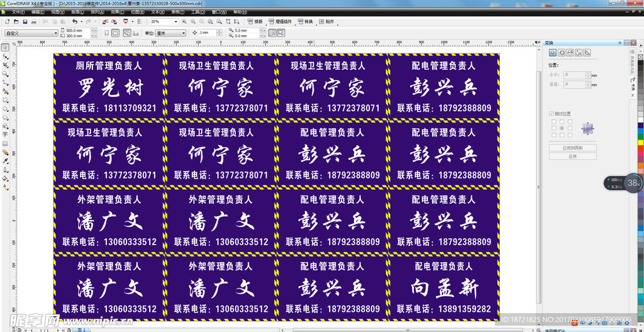
Task: Click the Undo arrow icon
Action: tap(75, 21)
